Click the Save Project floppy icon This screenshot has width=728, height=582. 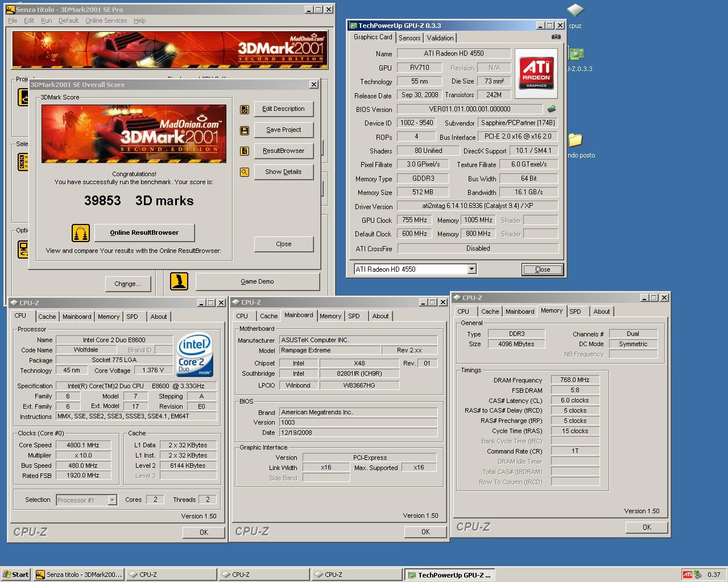(245, 130)
